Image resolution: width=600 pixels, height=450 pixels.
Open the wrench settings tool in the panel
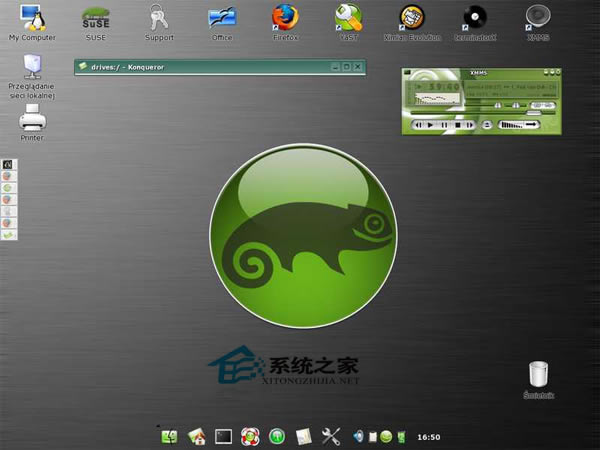[x=332, y=436]
